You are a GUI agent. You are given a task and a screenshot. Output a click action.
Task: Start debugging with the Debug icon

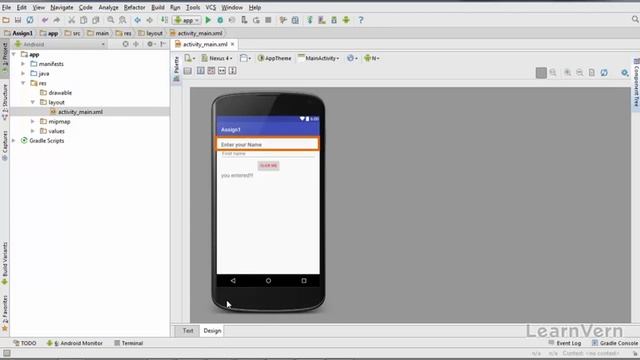coord(220,20)
